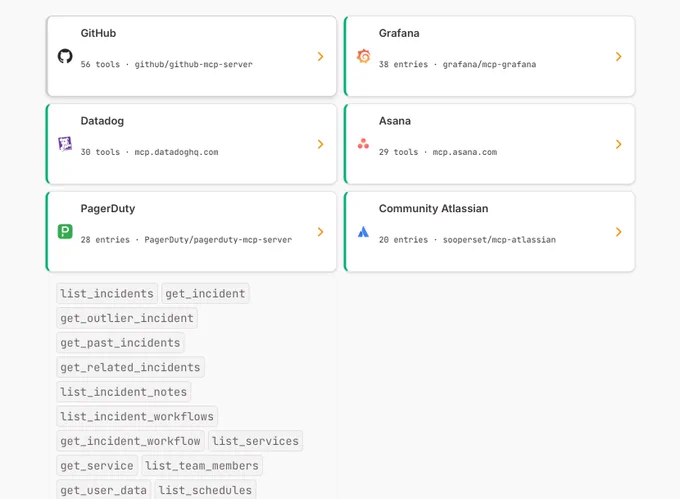This screenshot has height=499, width=680.
Task: Expand the GitHub card chevron
Action: click(320, 56)
